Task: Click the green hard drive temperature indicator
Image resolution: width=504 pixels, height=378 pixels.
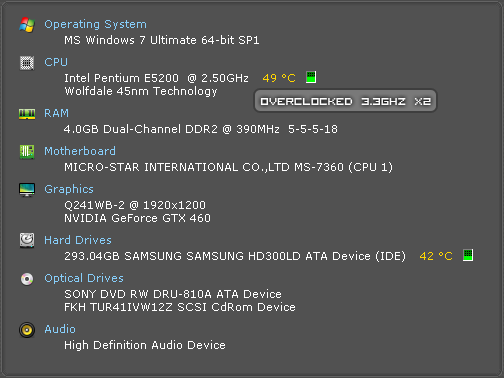Action: coord(468,255)
